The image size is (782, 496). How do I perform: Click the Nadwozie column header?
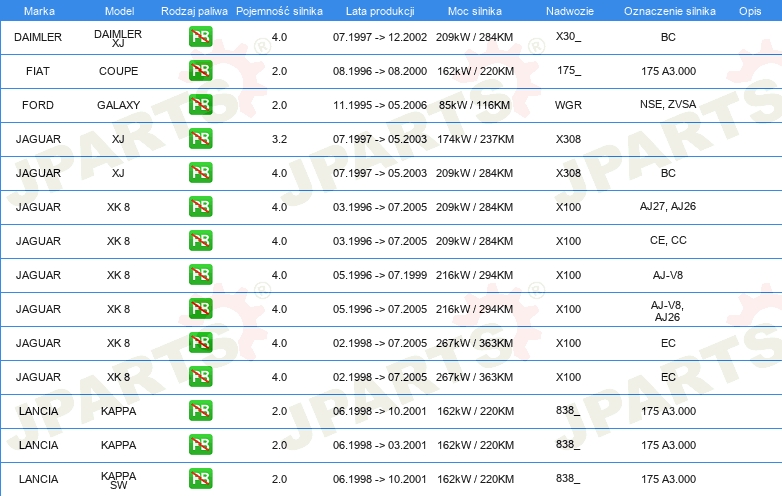pos(568,9)
